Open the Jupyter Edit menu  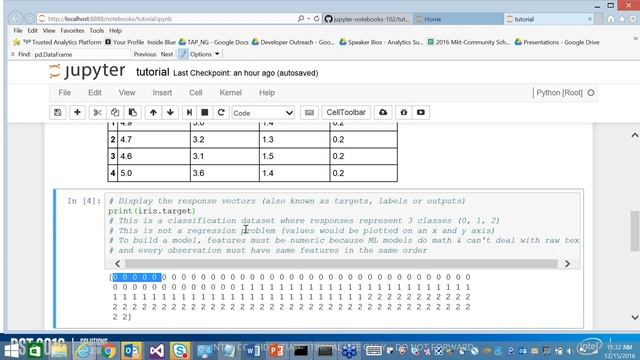click(95, 93)
